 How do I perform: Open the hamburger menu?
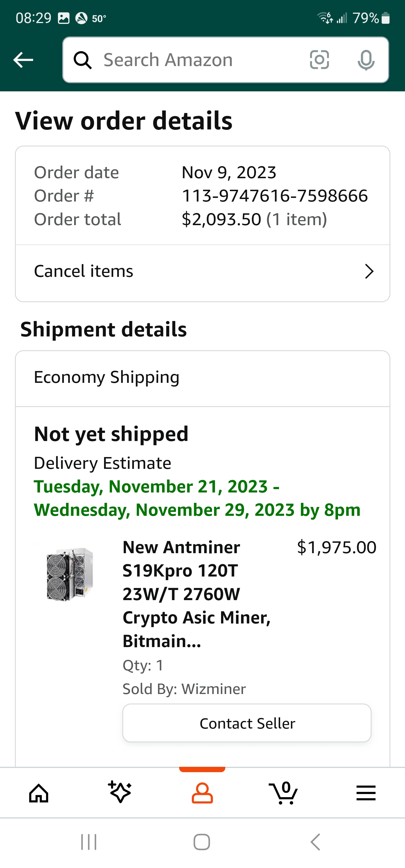coord(366,793)
